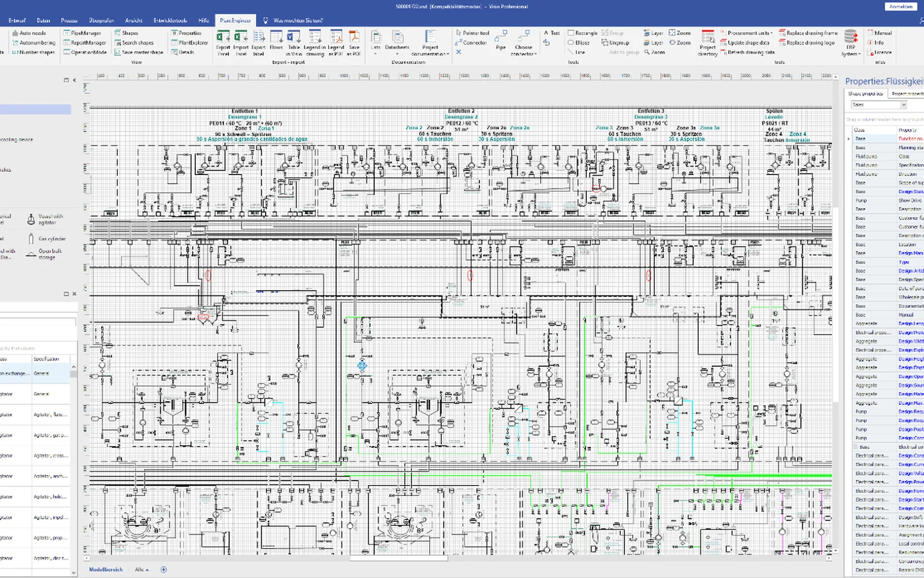Click the Import Excel icon
This screenshot has height=578, width=924.
tap(241, 43)
